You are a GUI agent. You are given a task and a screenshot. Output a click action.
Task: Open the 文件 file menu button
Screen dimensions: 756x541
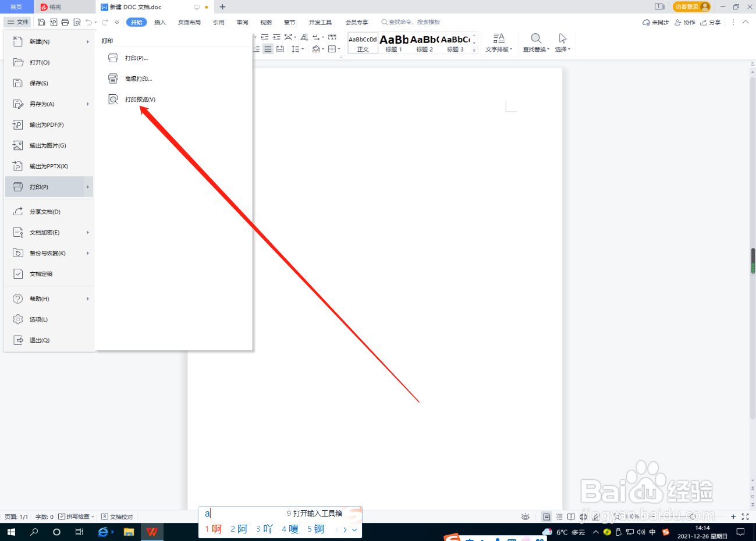(17, 22)
